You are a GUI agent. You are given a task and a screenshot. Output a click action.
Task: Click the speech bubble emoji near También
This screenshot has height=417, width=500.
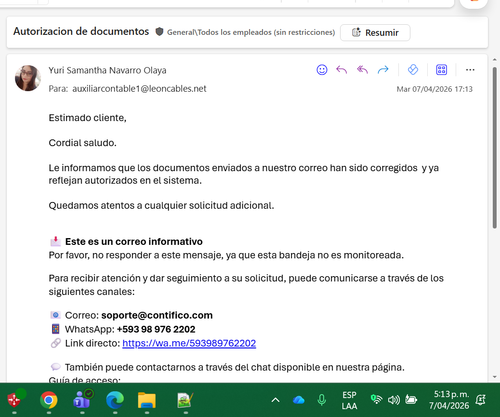click(x=55, y=367)
